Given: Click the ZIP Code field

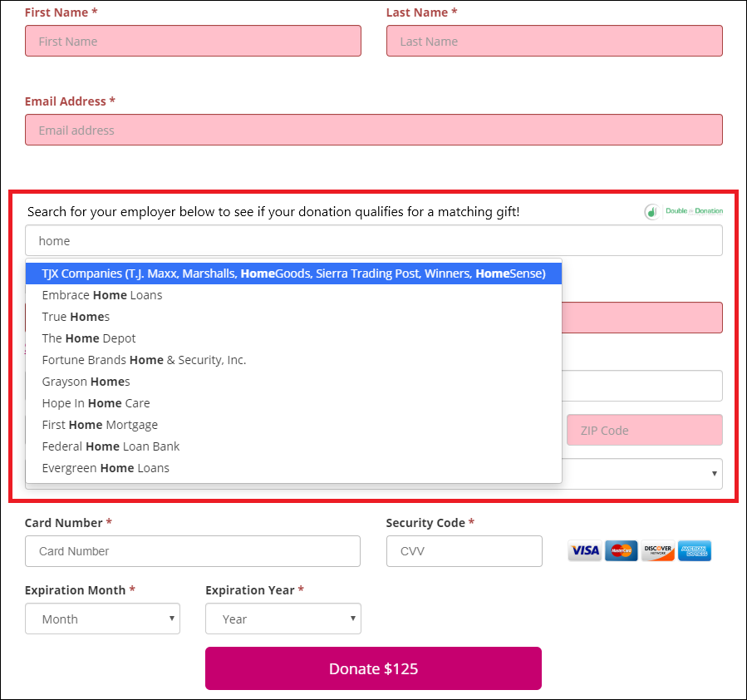Looking at the screenshot, I should tap(645, 430).
